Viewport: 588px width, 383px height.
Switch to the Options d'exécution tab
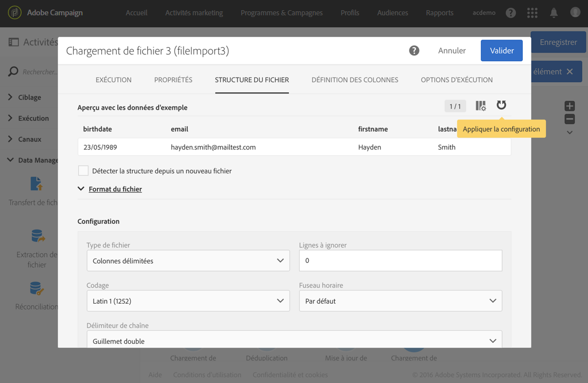pos(457,80)
